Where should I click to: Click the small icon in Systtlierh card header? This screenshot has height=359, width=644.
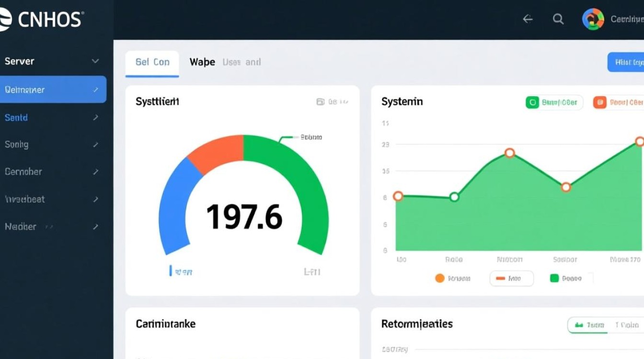click(x=320, y=101)
